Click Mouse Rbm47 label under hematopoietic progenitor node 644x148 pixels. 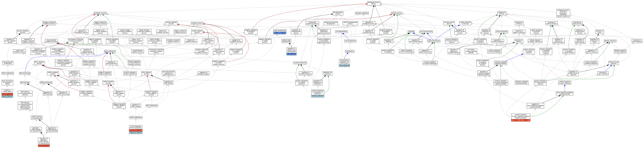[x=345, y=66]
